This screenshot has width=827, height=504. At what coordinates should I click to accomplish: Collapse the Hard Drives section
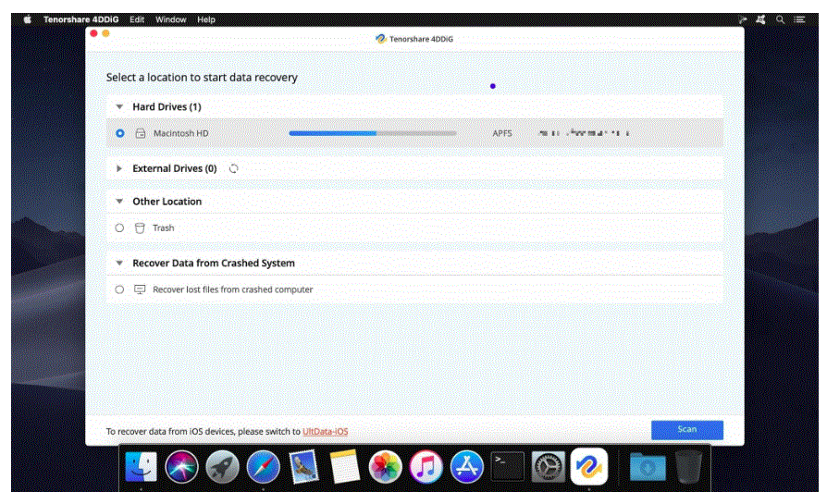pos(119,107)
